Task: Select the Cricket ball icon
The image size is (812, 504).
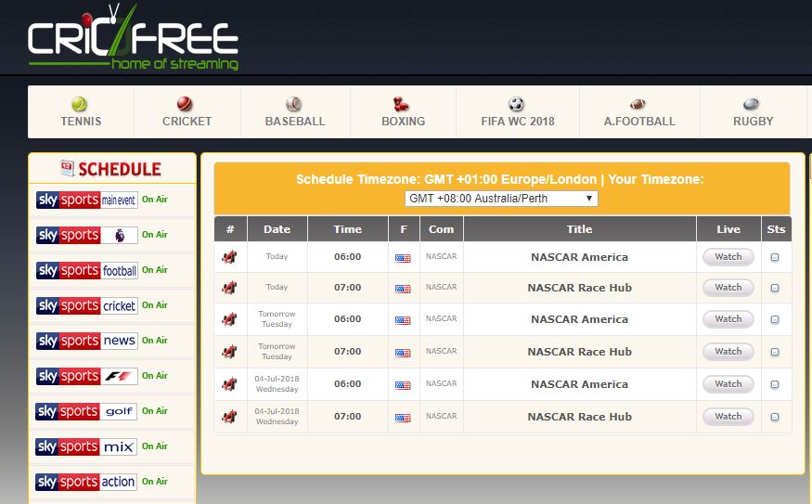Action: coord(186,104)
